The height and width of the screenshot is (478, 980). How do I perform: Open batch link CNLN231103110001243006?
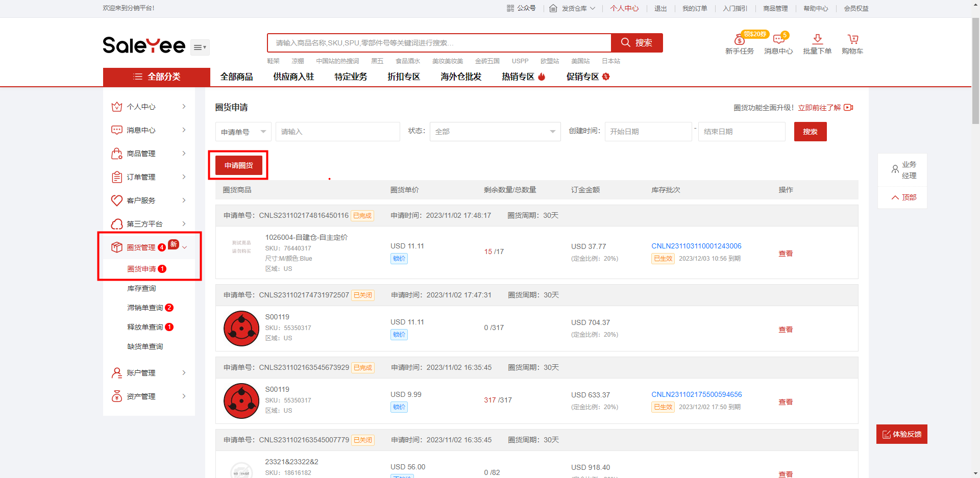696,246
